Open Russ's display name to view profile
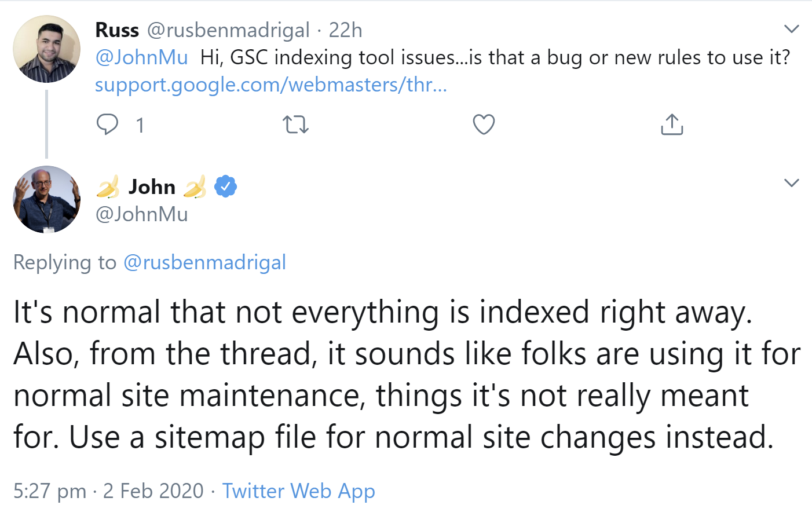This screenshot has height=516, width=812. (117, 30)
